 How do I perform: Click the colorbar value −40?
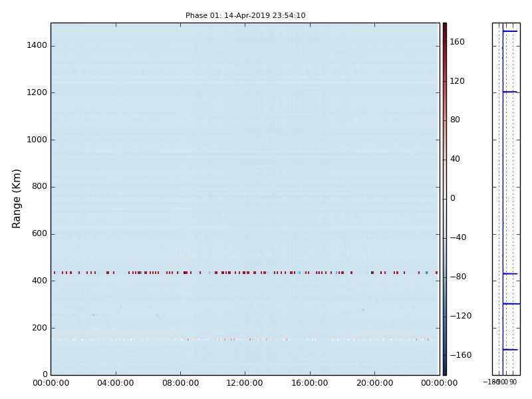[458, 237]
